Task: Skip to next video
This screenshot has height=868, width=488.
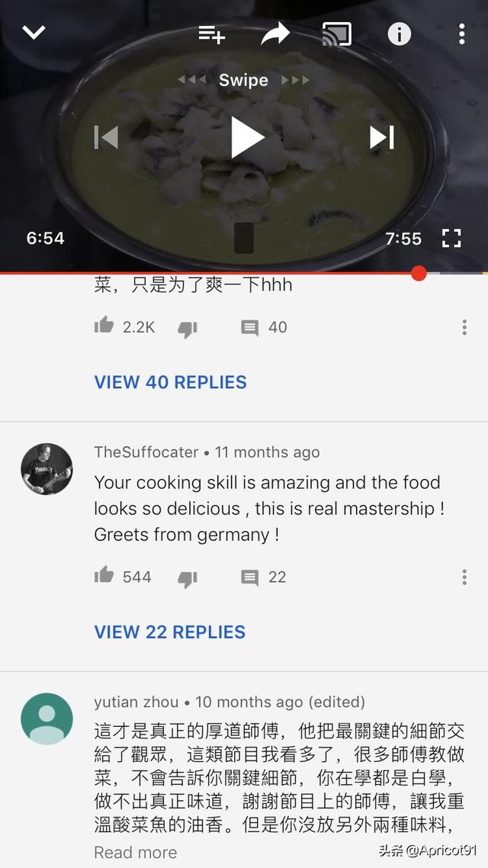Action: tap(382, 137)
